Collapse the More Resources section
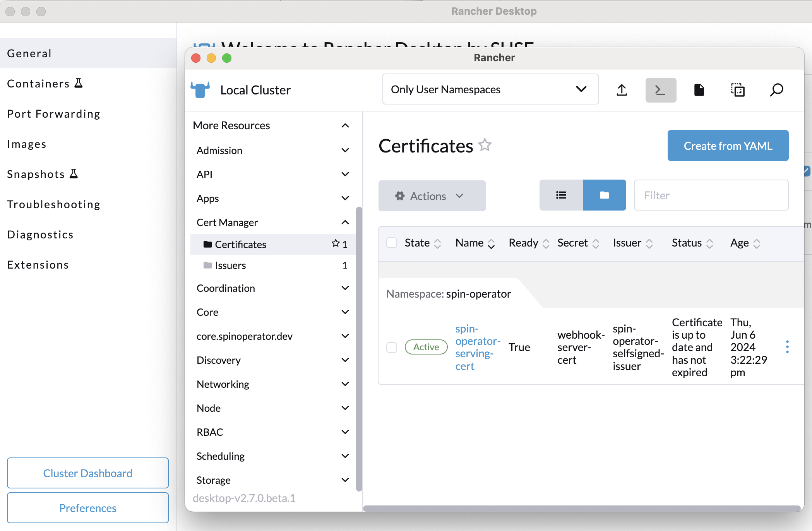The width and height of the screenshot is (812, 531). tap(345, 125)
